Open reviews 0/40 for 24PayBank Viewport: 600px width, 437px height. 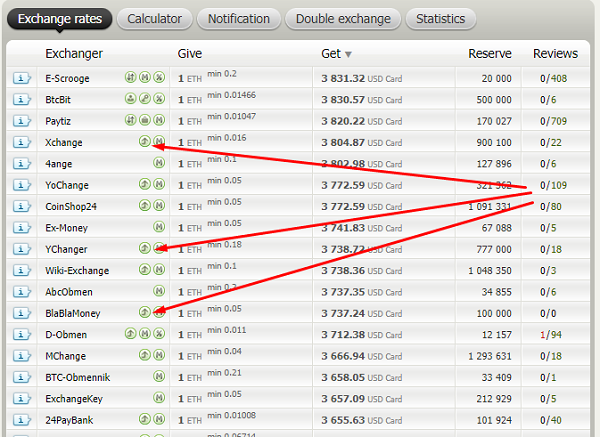(x=551, y=420)
